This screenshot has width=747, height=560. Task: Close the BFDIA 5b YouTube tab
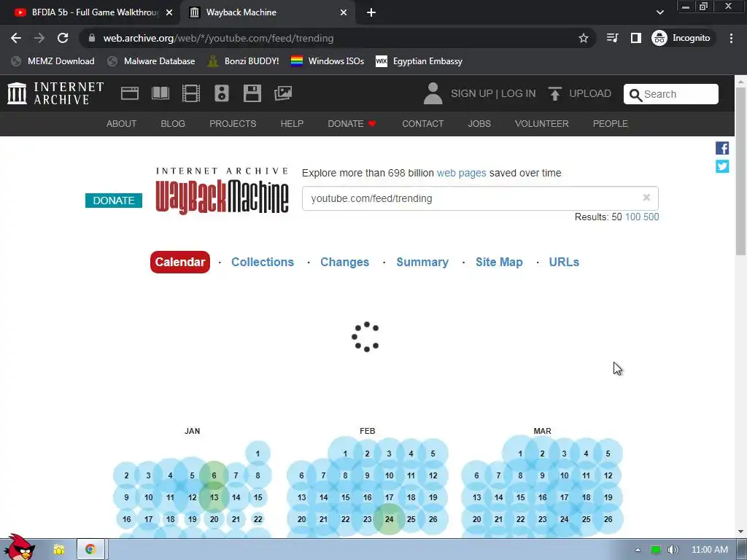pos(169,12)
